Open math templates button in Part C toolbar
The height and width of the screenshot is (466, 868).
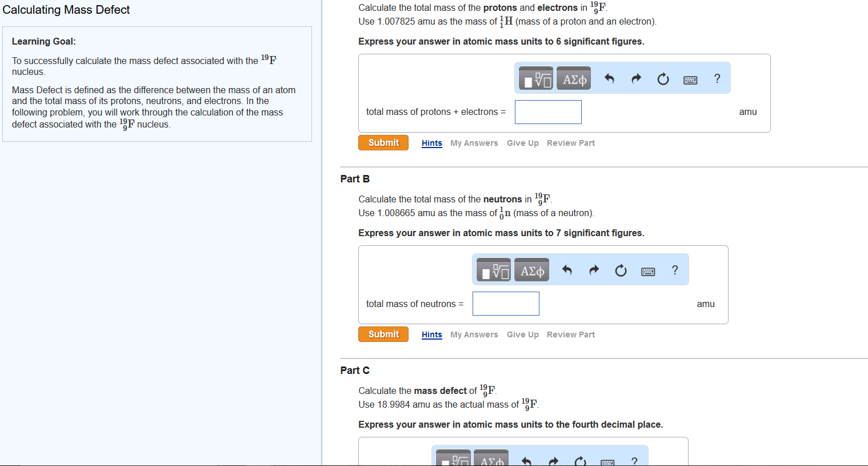click(453, 458)
